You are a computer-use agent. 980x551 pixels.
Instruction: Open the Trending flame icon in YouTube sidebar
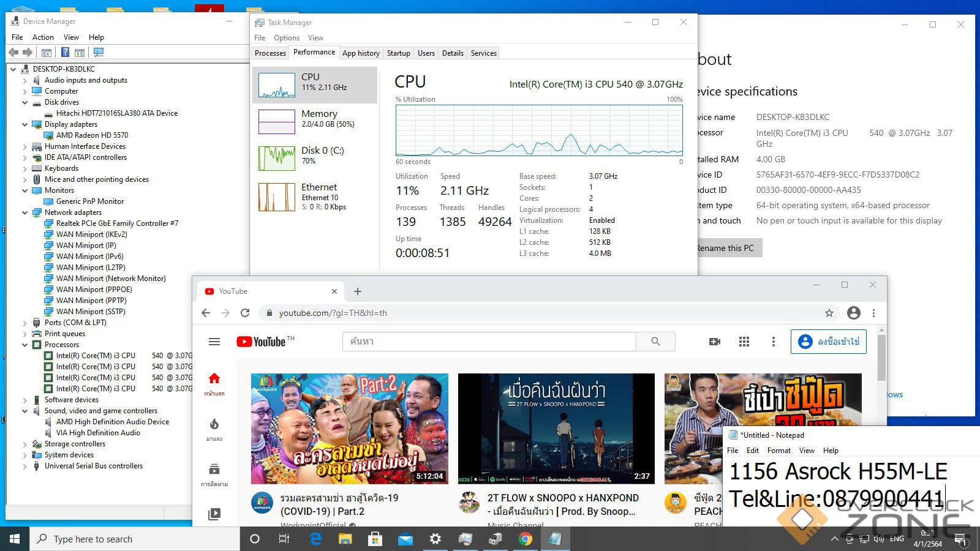tap(214, 424)
